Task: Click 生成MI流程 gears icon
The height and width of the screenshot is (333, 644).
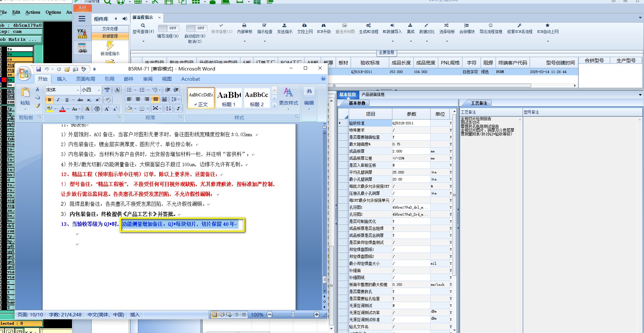Action: coord(369,25)
